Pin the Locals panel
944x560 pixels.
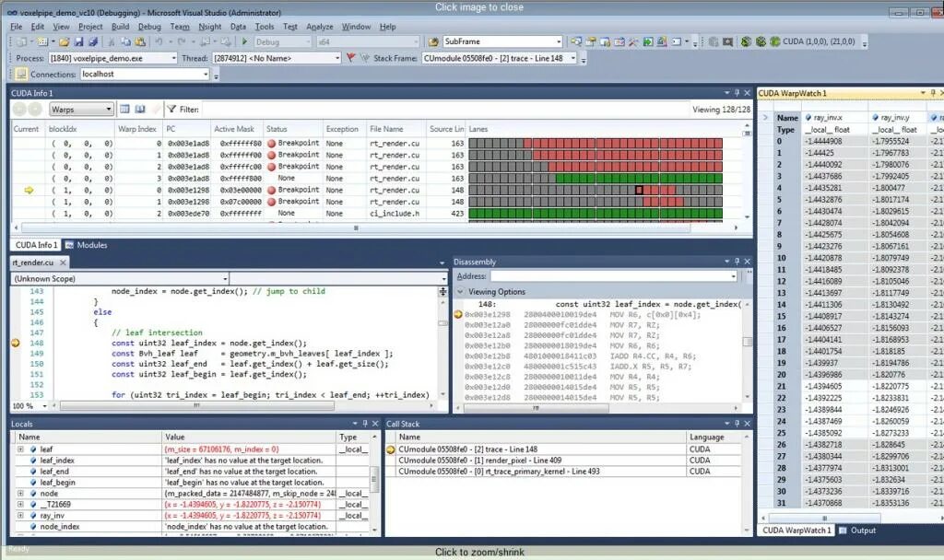pos(364,424)
